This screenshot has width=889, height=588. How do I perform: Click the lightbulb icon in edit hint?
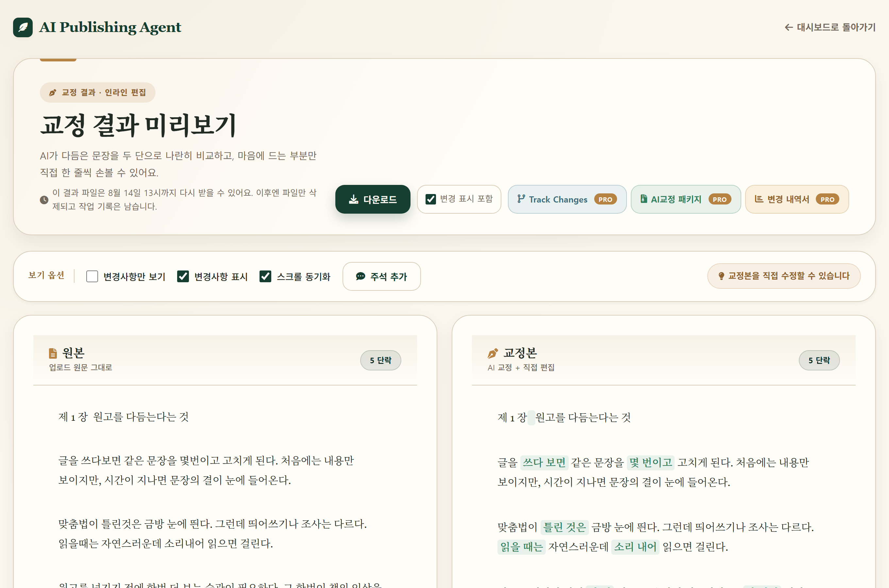click(721, 276)
